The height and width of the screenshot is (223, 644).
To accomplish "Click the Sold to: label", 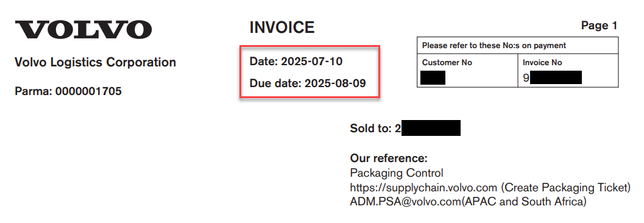I will (x=371, y=128).
